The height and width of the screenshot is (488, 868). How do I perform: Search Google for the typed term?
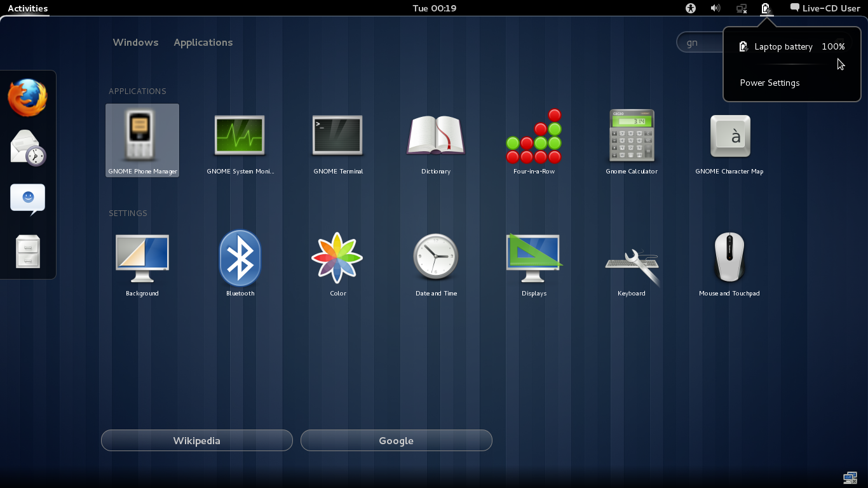point(397,440)
